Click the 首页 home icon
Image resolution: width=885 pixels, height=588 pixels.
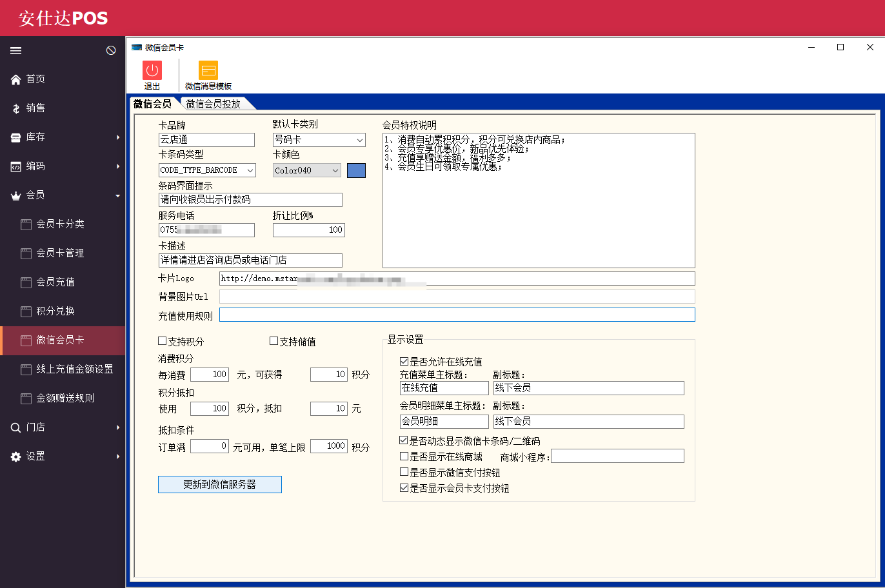pyautogui.click(x=16, y=79)
